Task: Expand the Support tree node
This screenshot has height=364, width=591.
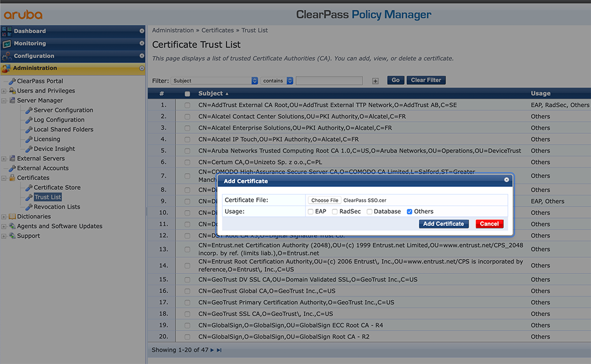Action: (4, 236)
